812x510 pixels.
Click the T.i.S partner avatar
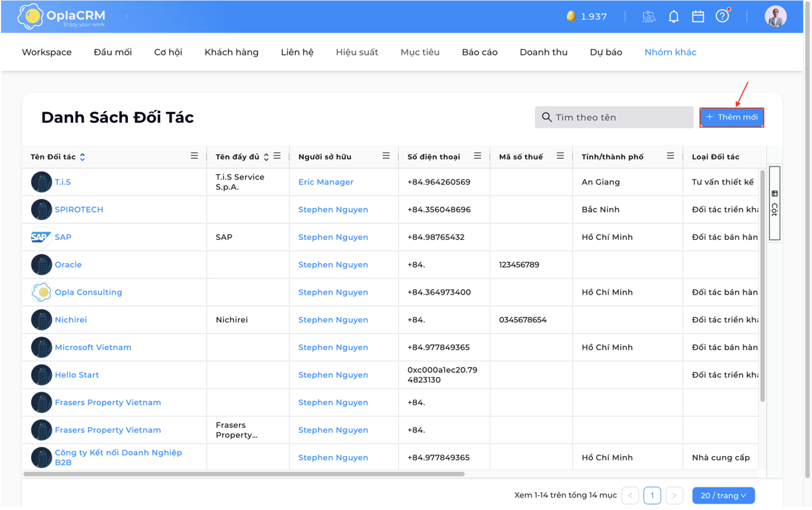[41, 182]
